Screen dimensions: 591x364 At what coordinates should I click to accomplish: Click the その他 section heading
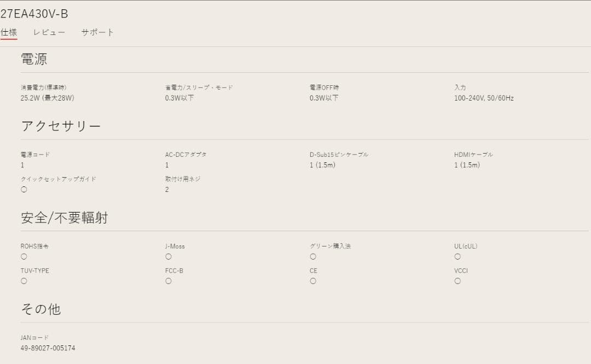40,309
